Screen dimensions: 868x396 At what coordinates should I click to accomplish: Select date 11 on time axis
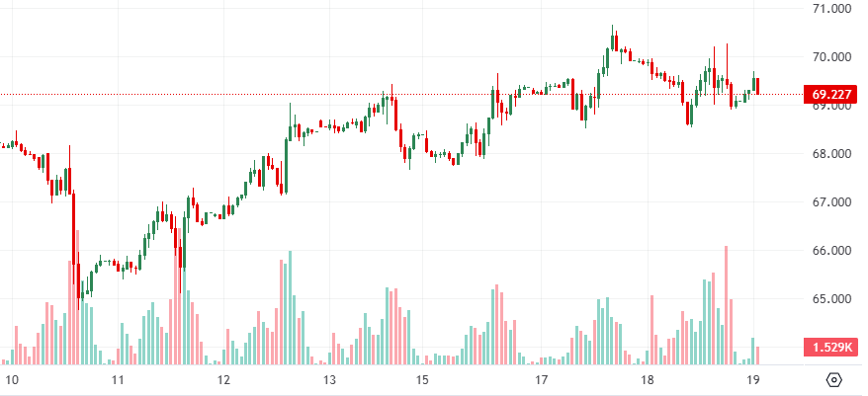[x=117, y=380]
